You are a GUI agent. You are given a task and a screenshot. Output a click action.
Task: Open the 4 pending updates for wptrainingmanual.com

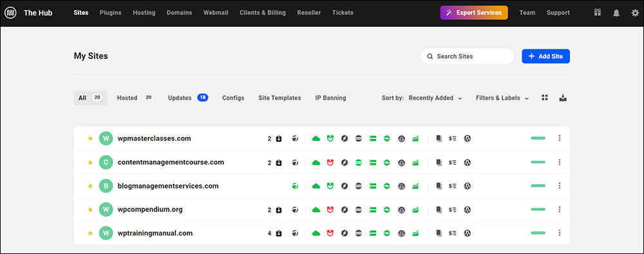pyautogui.click(x=275, y=233)
